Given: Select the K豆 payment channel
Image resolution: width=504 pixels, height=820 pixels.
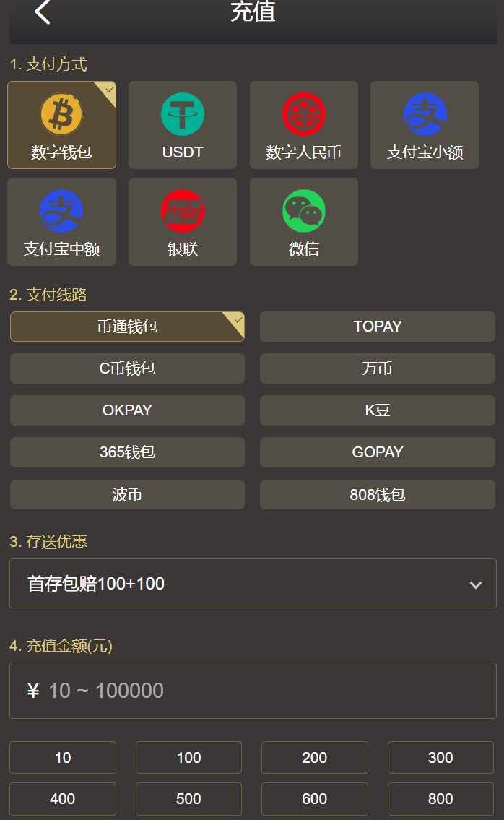Looking at the screenshot, I should coord(377,410).
